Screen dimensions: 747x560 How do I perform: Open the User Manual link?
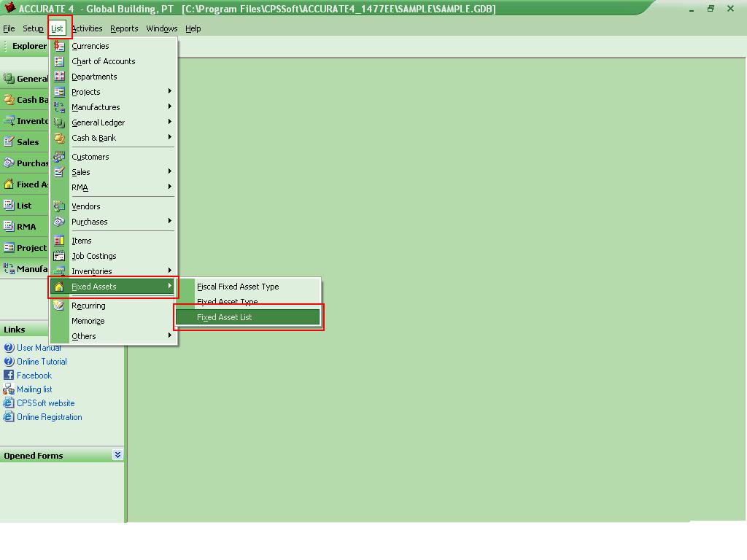[x=37, y=348]
